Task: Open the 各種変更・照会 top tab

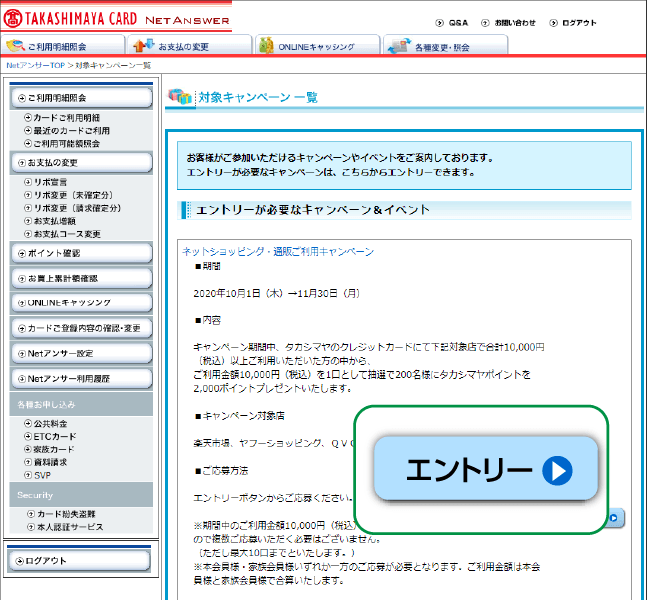Action: (x=445, y=46)
